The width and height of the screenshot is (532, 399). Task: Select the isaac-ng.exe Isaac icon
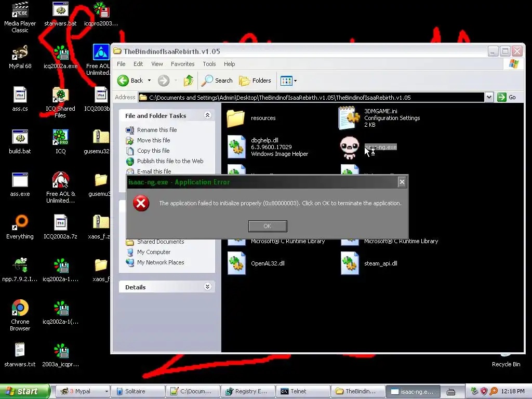pyautogui.click(x=350, y=148)
